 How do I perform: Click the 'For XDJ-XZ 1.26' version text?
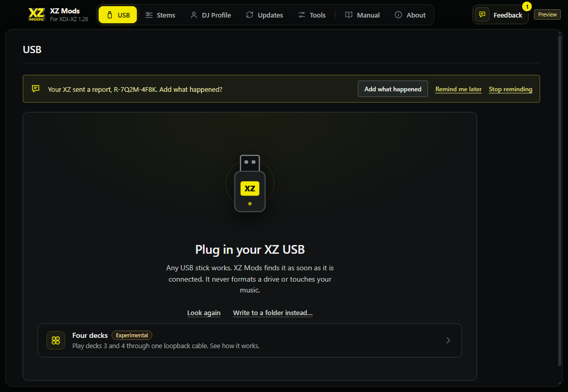tap(69, 19)
